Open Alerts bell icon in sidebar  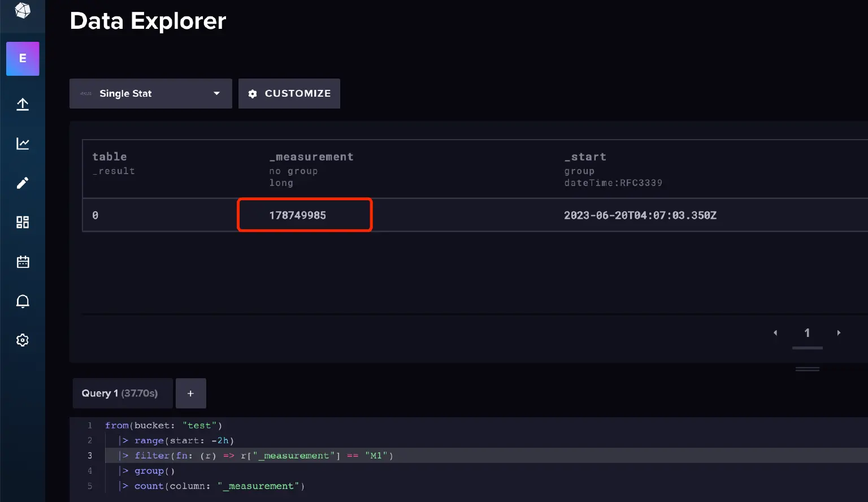(23, 301)
